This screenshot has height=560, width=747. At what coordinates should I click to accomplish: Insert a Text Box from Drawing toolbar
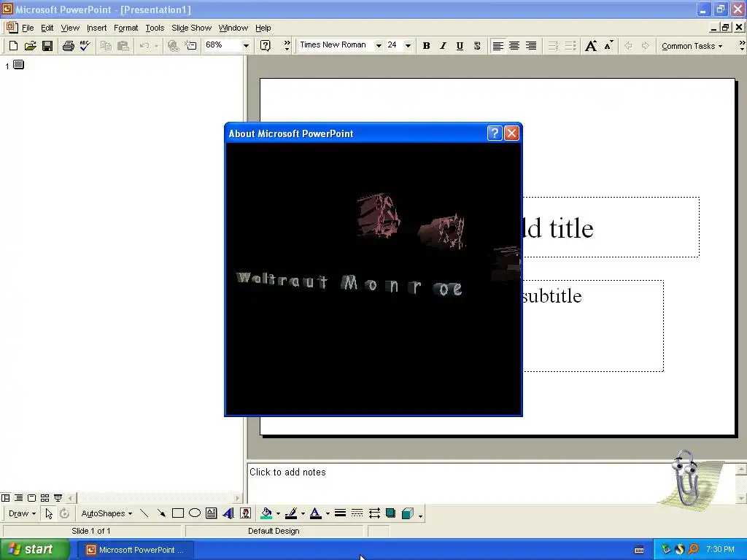[211, 513]
